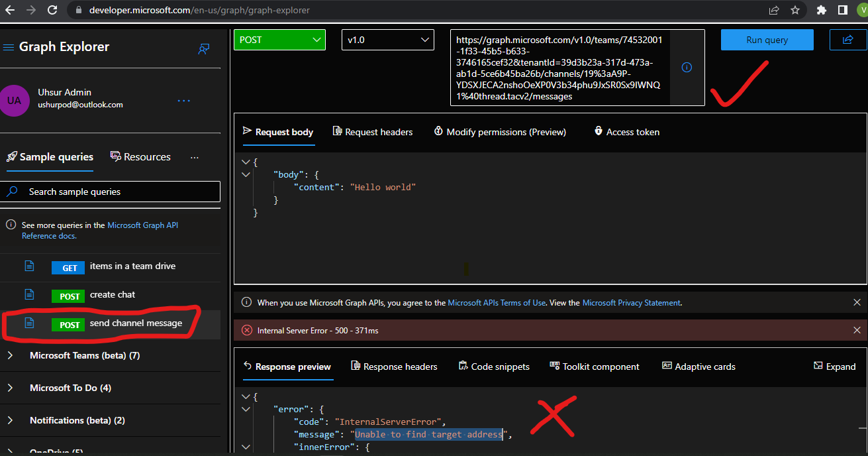Open the more options dots beside profile
The image size is (868, 456).
pos(184,101)
